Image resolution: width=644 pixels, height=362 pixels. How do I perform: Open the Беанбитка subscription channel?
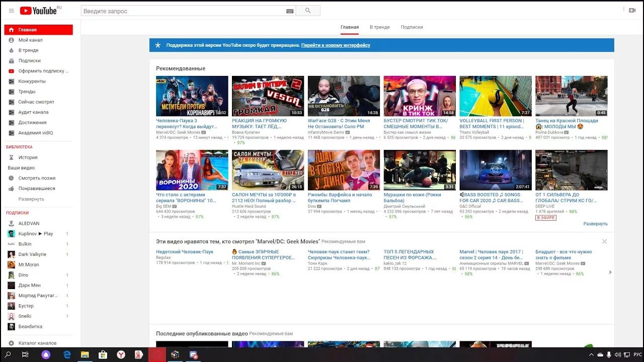click(38, 326)
